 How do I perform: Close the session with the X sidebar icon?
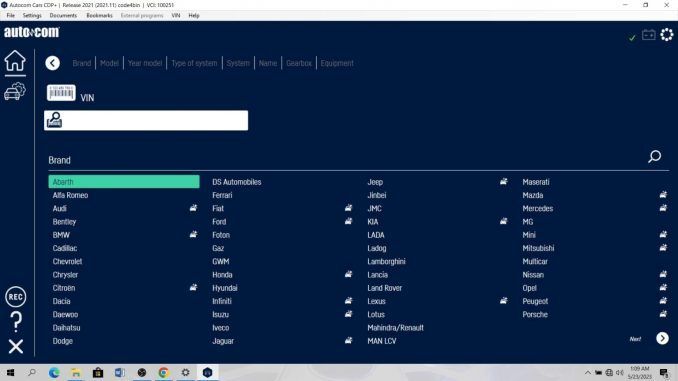point(16,346)
